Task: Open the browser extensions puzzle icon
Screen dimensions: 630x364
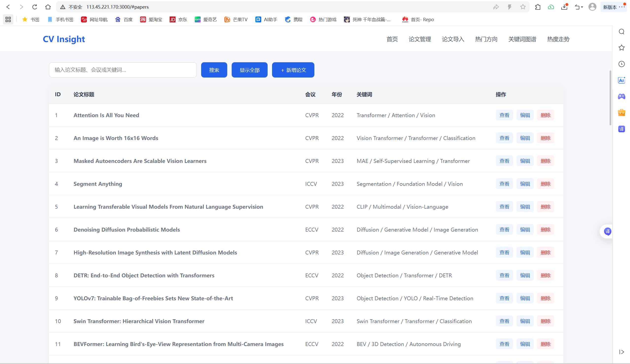Action: click(538, 7)
